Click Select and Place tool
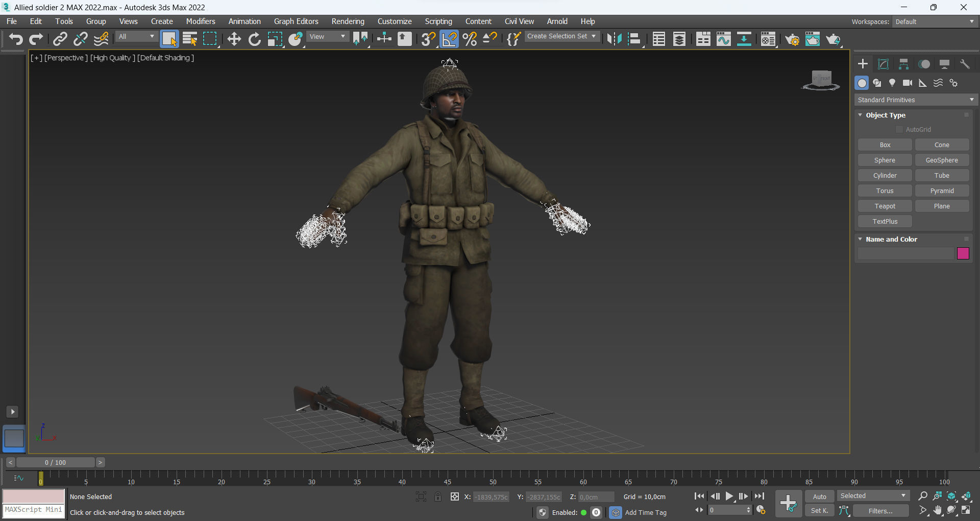The height and width of the screenshot is (521, 980). [x=296, y=39]
